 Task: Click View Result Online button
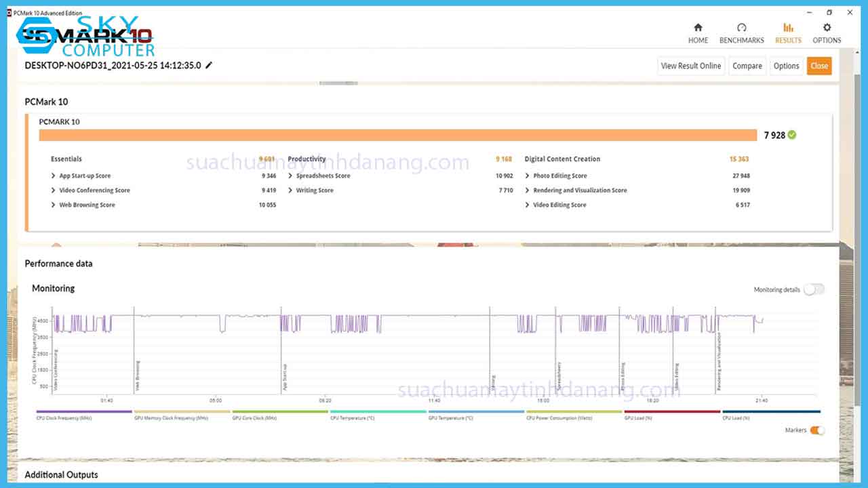[x=691, y=66]
